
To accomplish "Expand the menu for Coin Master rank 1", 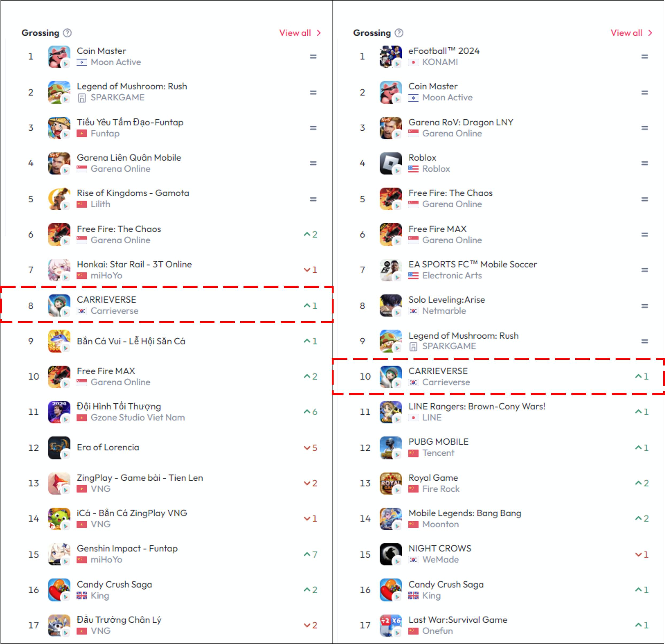I will (x=313, y=57).
